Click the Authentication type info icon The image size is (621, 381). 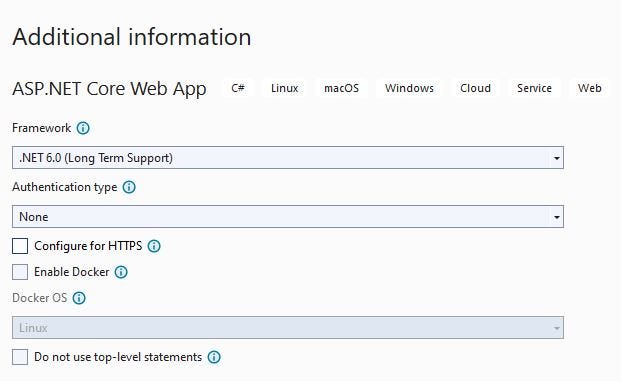pos(129,187)
